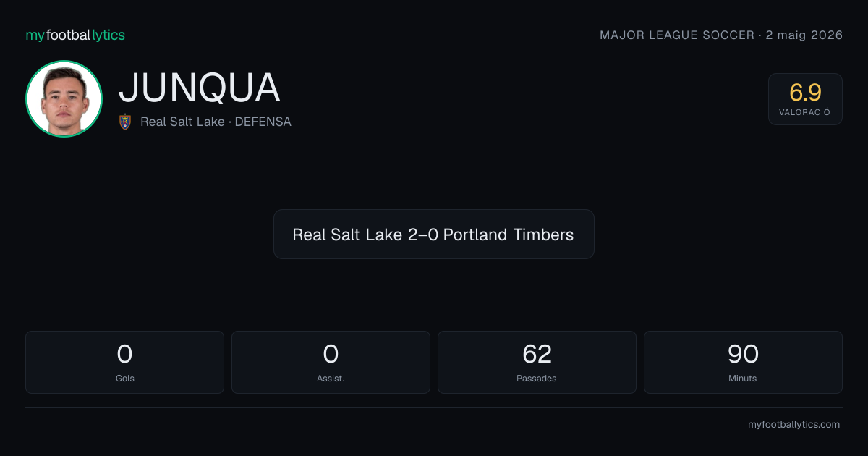
Task: Click the Real Salt Lake 2–0 Portland Timbers scoreline
Action: 433,235
